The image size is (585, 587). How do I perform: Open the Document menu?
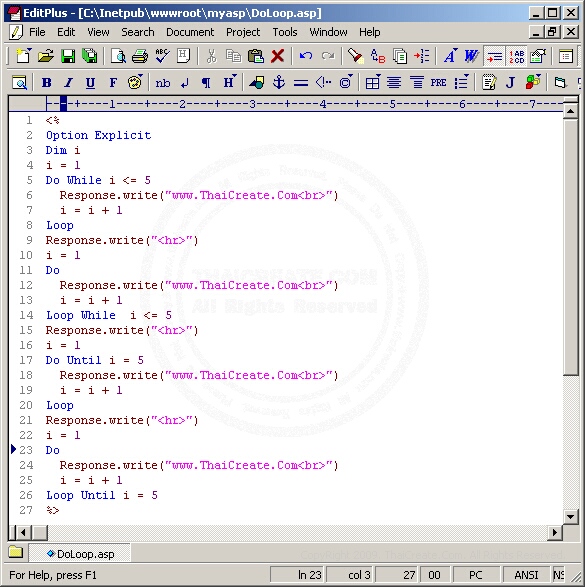click(190, 32)
